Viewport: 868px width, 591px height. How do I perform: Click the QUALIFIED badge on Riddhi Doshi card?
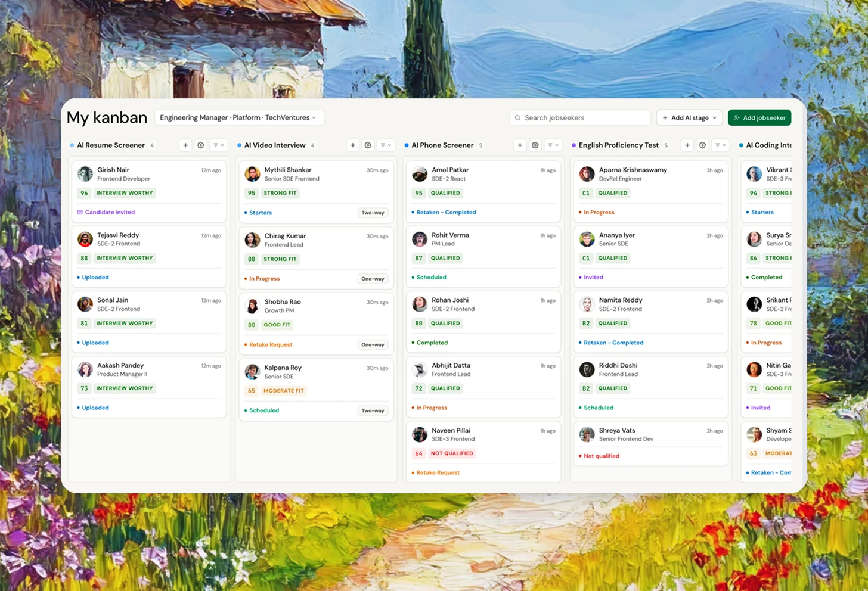click(x=613, y=388)
